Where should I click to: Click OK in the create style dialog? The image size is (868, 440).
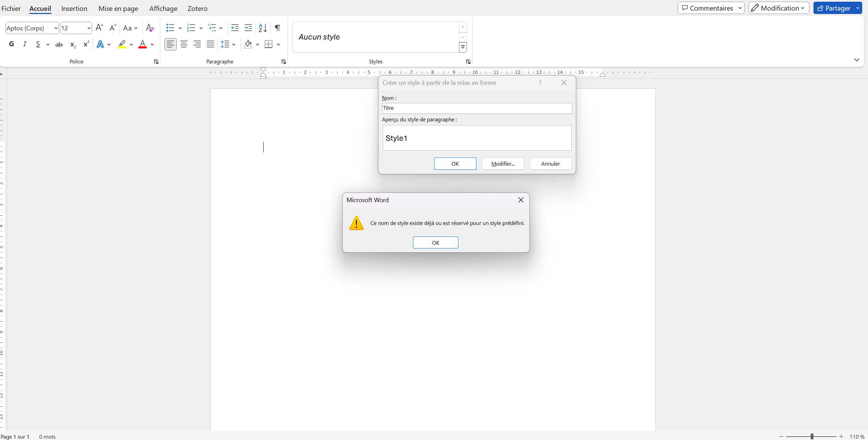(455, 164)
